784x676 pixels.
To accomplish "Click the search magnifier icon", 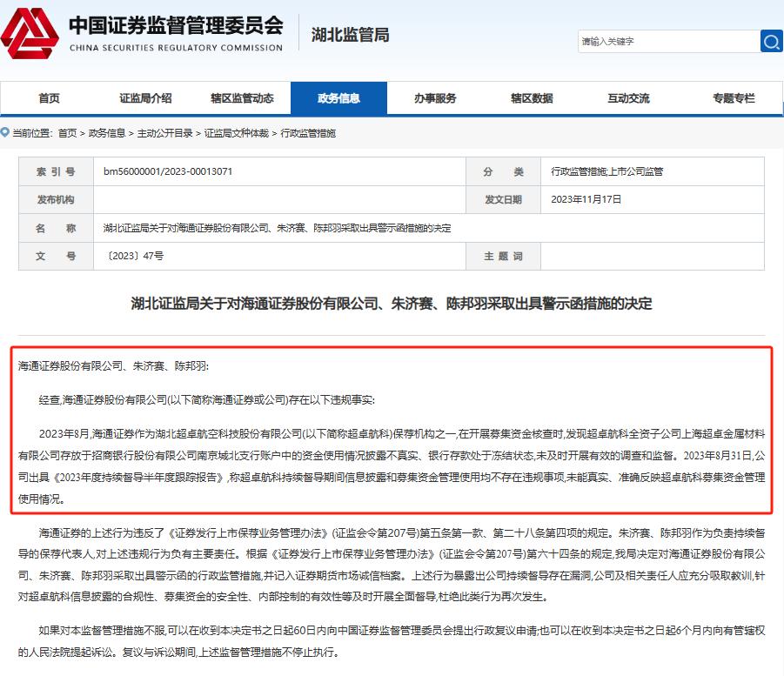I will 769,41.
